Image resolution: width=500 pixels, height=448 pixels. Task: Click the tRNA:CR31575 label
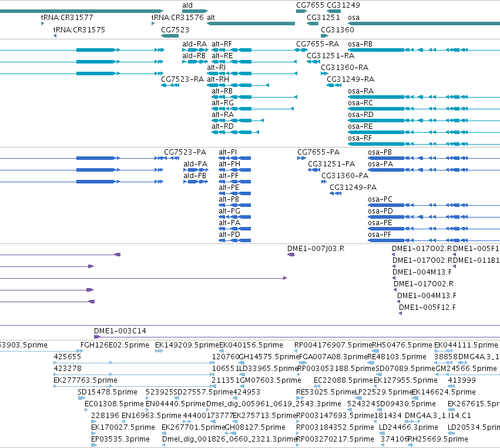(79, 29)
